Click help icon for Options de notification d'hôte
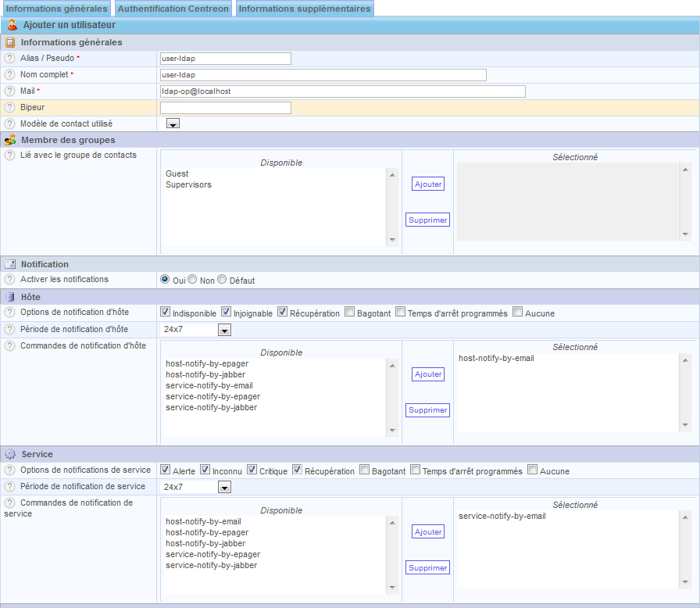 pos(10,313)
